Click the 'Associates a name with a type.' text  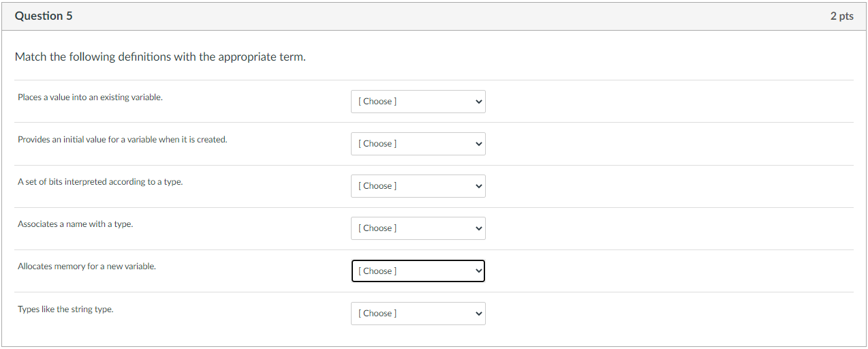pyautogui.click(x=75, y=224)
